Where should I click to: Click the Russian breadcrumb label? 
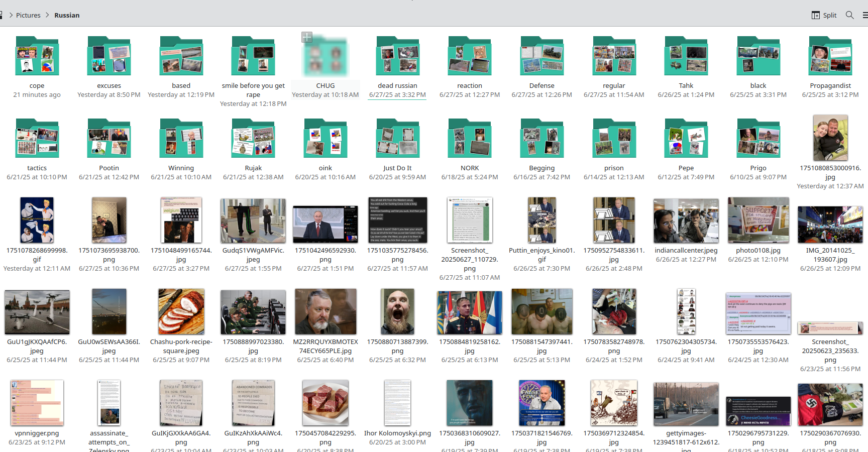click(67, 15)
